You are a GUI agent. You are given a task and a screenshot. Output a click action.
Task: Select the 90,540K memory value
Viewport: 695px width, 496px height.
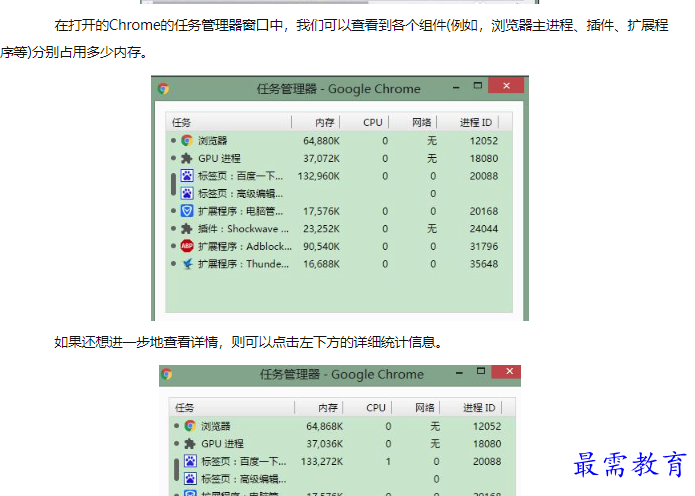coord(321,246)
